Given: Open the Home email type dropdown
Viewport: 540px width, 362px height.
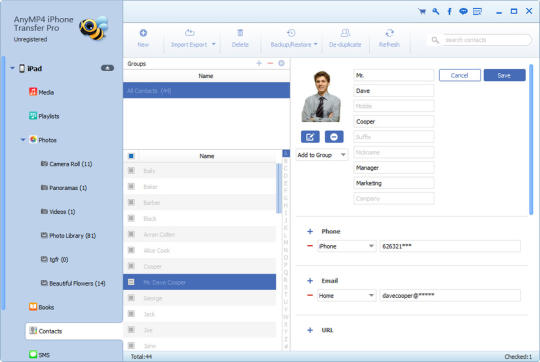Looking at the screenshot, I should pyautogui.click(x=346, y=296).
